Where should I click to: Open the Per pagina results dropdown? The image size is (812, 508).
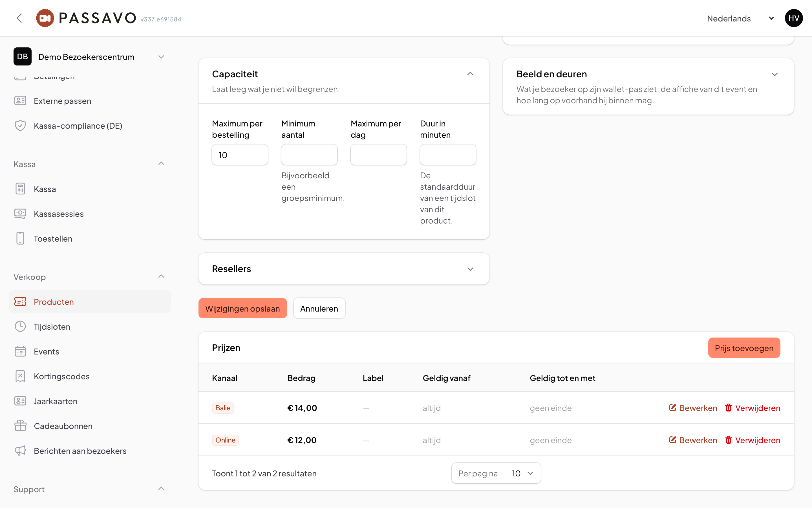click(x=522, y=473)
